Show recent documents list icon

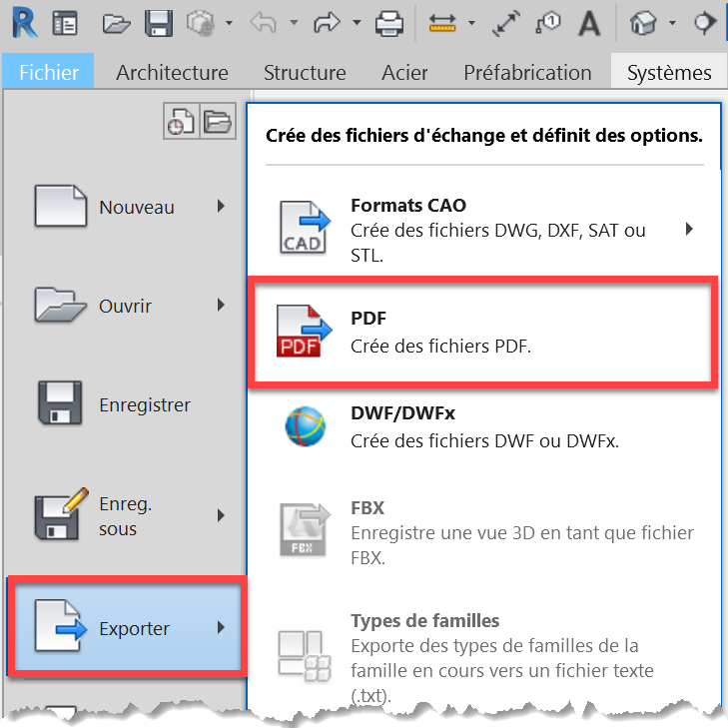[x=181, y=121]
